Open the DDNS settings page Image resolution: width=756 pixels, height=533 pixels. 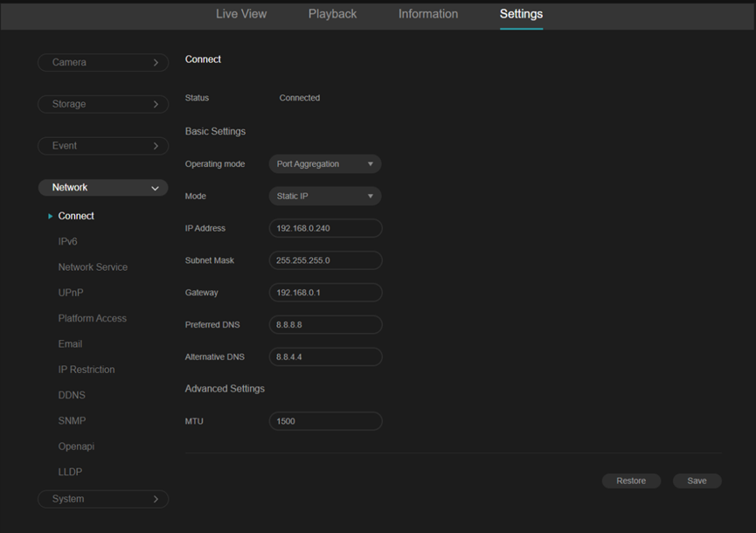[72, 395]
